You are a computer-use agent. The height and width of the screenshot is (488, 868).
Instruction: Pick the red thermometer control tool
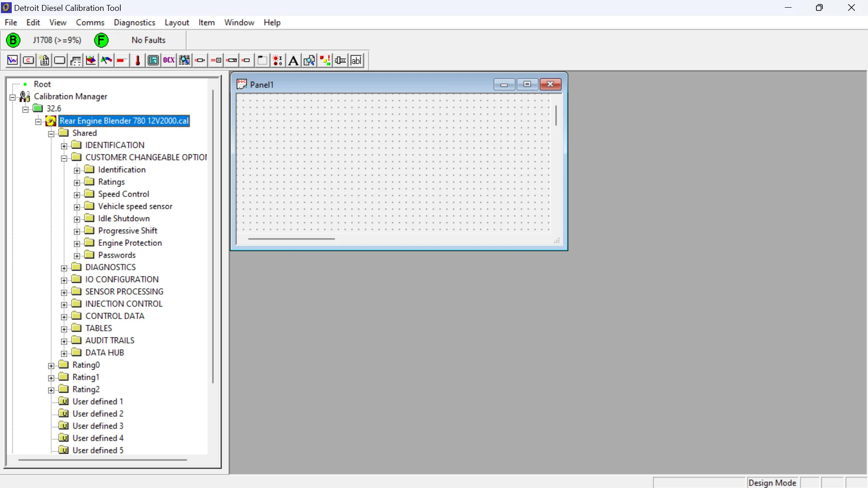pyautogui.click(x=138, y=60)
